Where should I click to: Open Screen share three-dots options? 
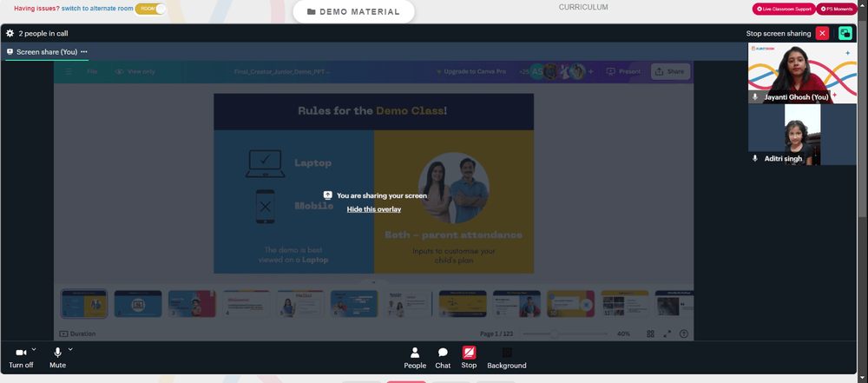click(x=84, y=51)
